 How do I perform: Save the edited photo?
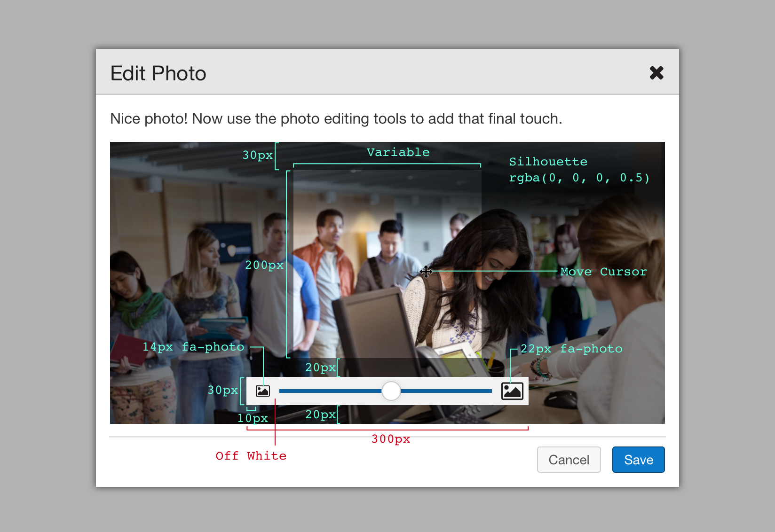pos(638,460)
